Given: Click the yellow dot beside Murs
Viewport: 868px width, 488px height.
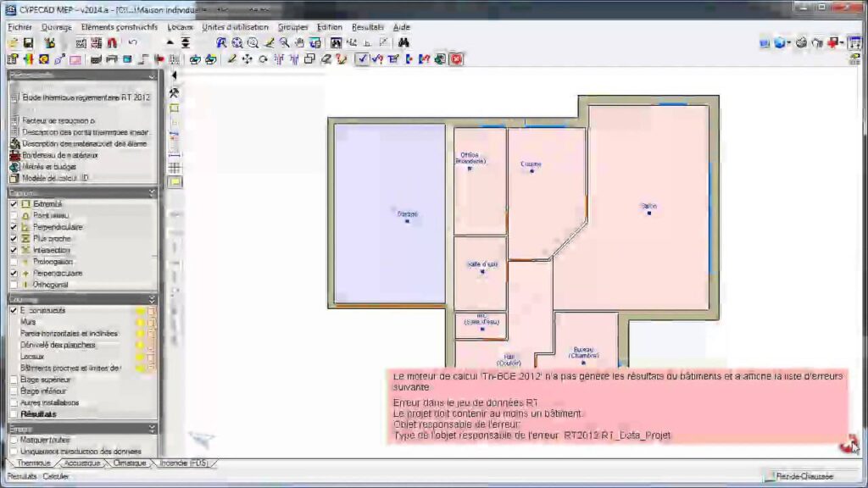Looking at the screenshot, I should [x=140, y=322].
